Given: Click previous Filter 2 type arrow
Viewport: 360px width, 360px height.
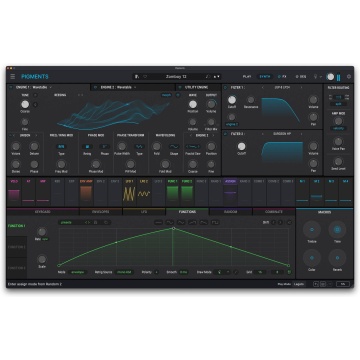Looking at the screenshot, I should (262, 134).
